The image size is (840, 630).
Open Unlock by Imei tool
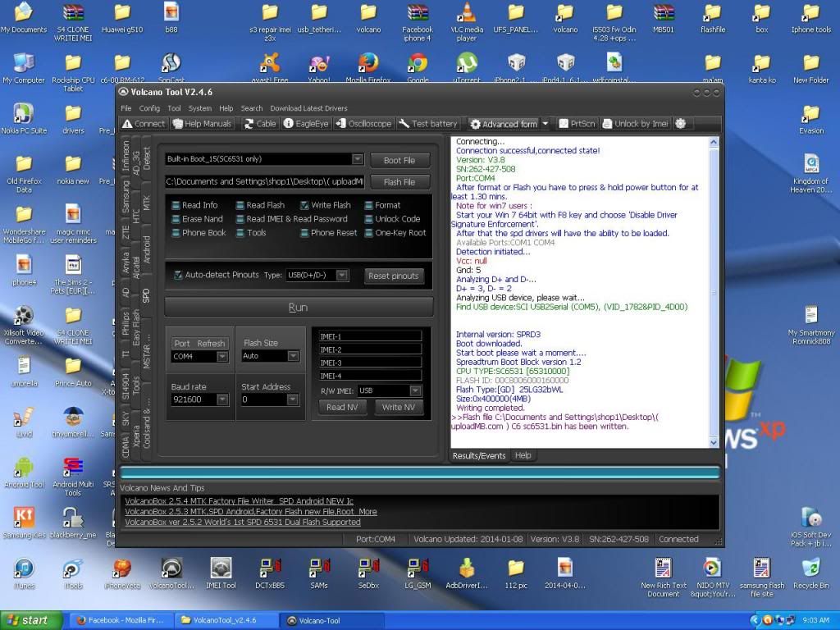pos(635,124)
